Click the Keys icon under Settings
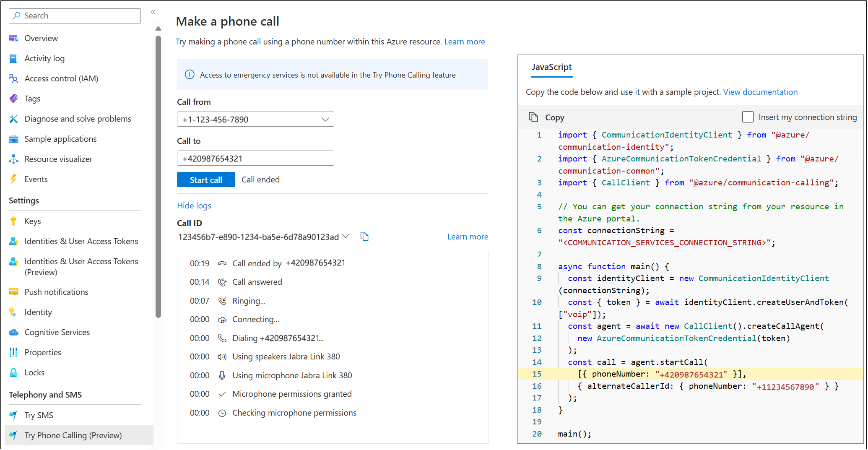 (x=13, y=221)
